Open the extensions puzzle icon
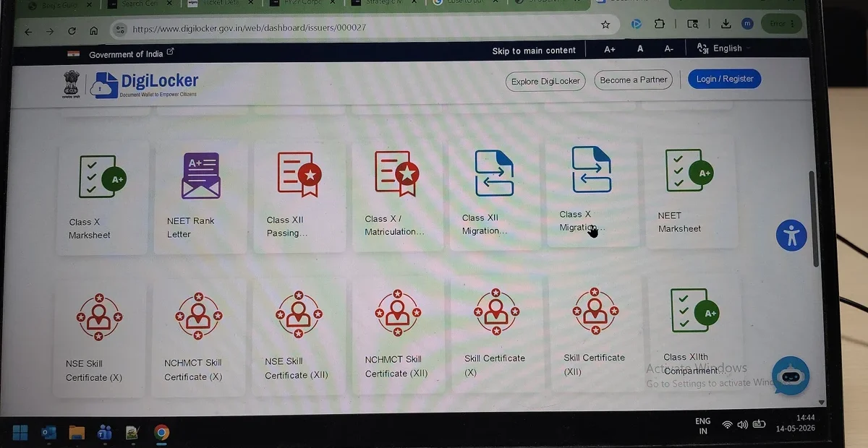Screen dimensions: 868x448 (x=659, y=24)
